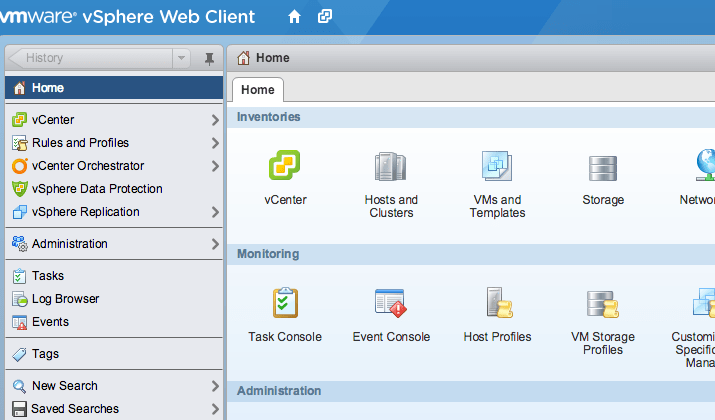The height and width of the screenshot is (420, 715).
Task: Click the Rules and Profiles sidebar label
Action: 81,143
